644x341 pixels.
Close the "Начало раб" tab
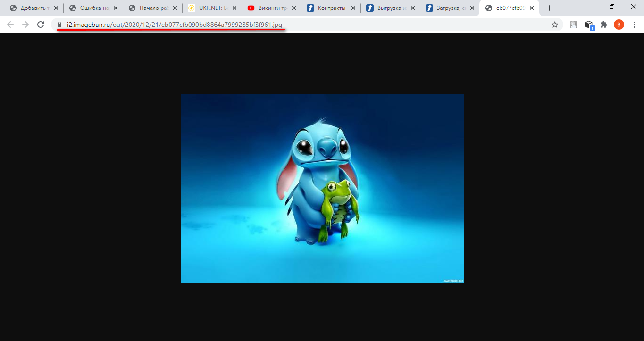point(175,8)
